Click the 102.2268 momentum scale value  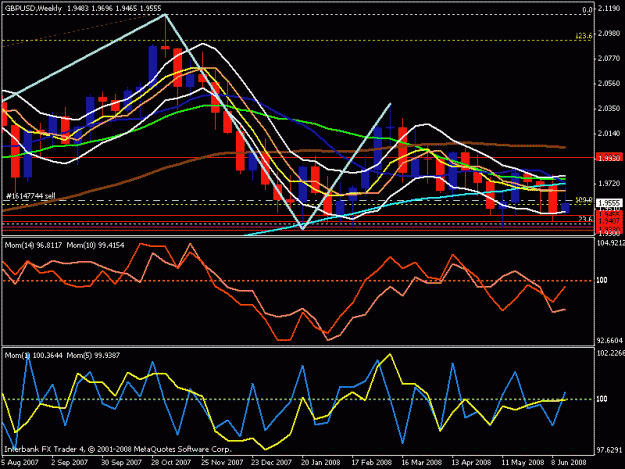pos(610,353)
